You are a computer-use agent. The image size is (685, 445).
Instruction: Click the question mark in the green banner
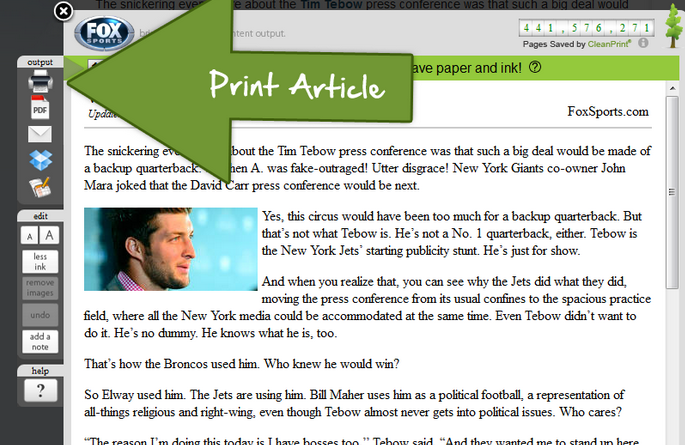(535, 67)
